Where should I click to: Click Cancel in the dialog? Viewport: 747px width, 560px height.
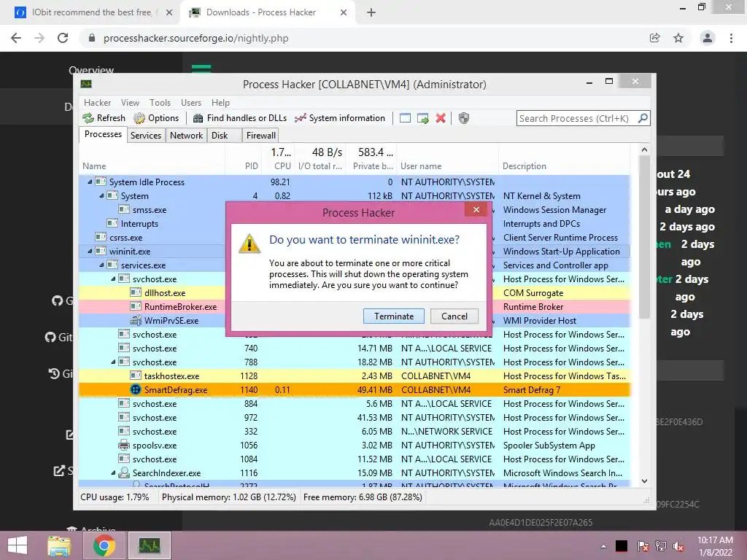[454, 316]
